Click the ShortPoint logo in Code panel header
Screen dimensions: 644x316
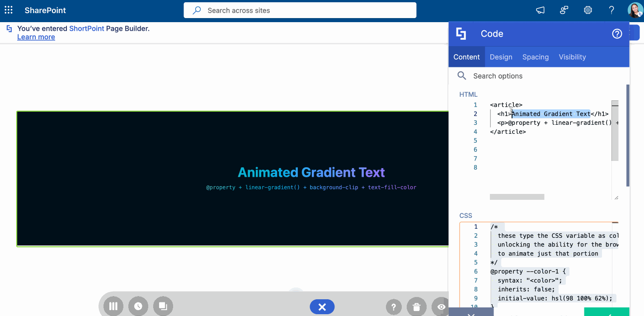461,34
